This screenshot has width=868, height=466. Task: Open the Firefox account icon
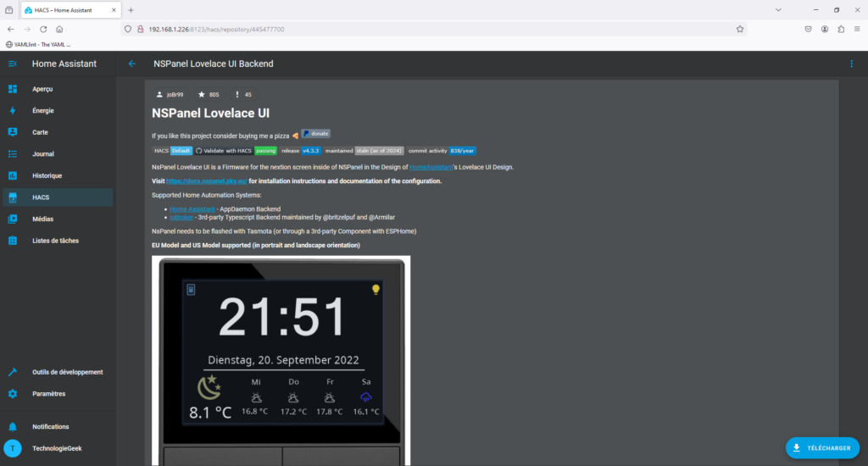[824, 30]
